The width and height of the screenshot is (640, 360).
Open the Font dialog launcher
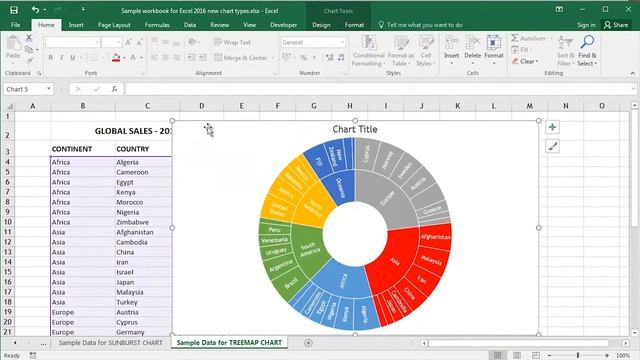pos(143,73)
